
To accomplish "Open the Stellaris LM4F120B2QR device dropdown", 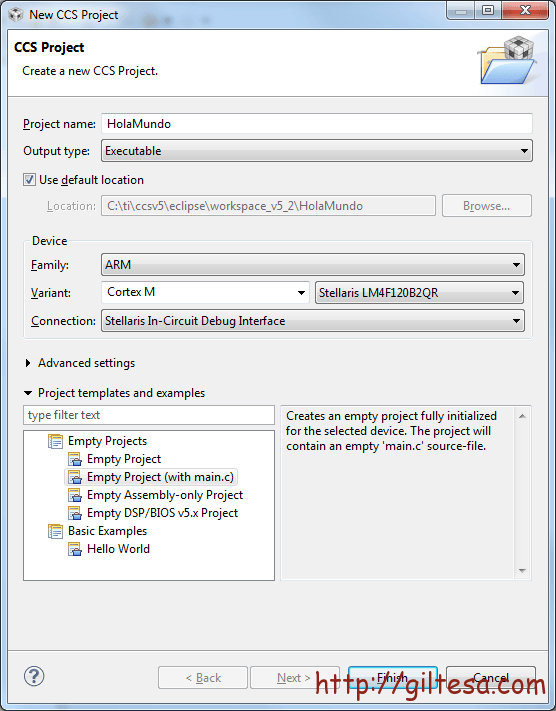I will (x=419, y=292).
